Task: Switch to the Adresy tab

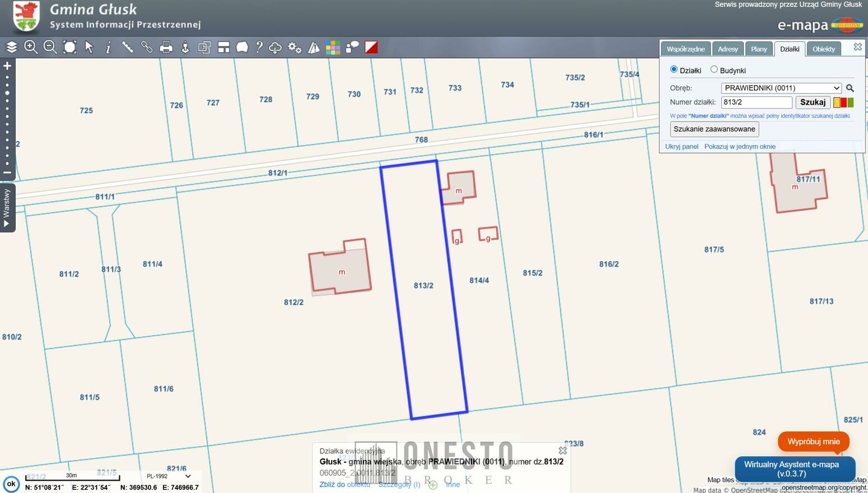Action: 727,49
